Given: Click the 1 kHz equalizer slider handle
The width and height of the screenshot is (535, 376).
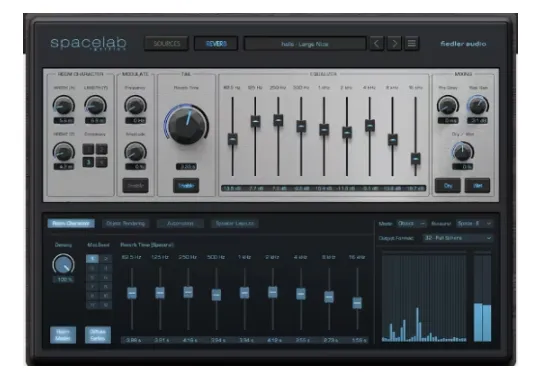Looking at the screenshot, I should [324, 130].
